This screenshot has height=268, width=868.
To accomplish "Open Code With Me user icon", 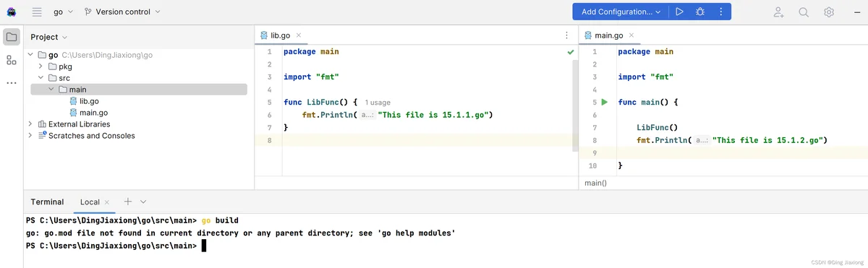I will (778, 12).
